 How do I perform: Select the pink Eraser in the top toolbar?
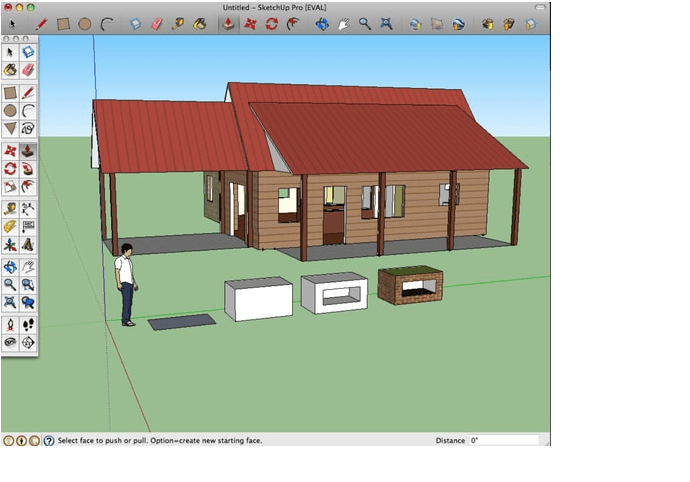157,24
